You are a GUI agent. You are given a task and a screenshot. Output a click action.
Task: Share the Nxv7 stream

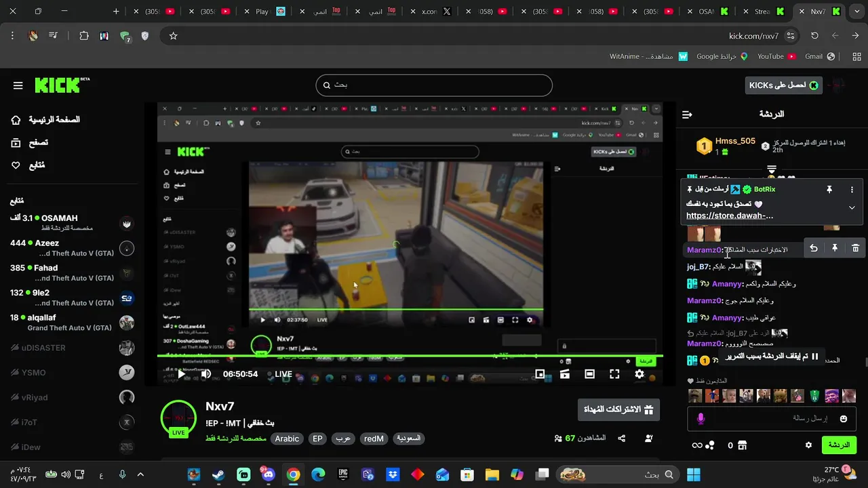(622, 439)
